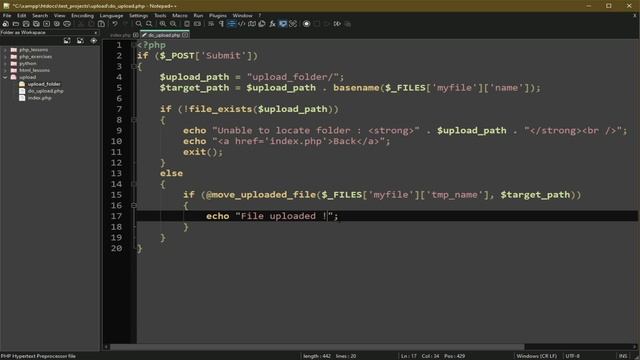This screenshot has width=640, height=360.
Task: Collapse the code fold at line 16
Action: 133,205
